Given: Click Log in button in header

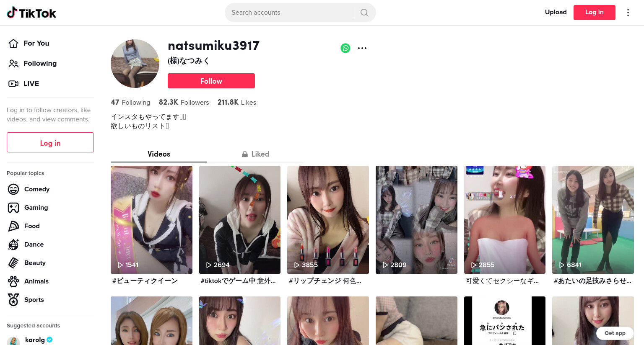Looking at the screenshot, I should [x=594, y=12].
